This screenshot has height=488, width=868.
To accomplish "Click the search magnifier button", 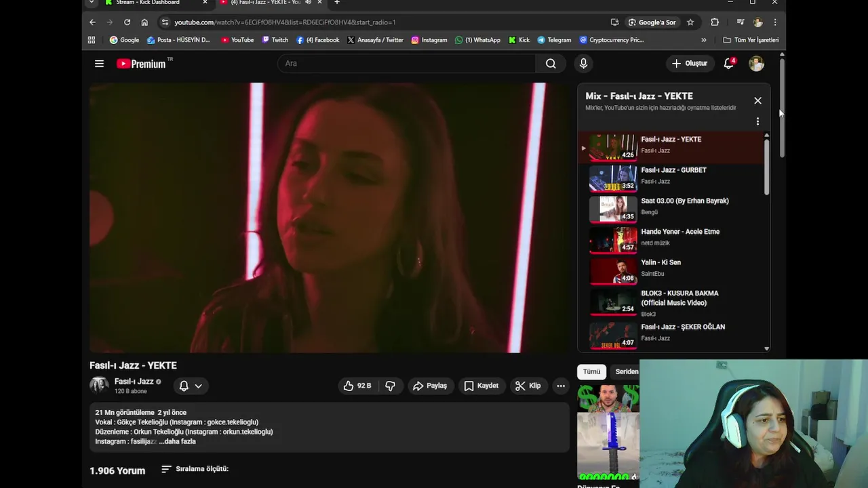I will [551, 64].
